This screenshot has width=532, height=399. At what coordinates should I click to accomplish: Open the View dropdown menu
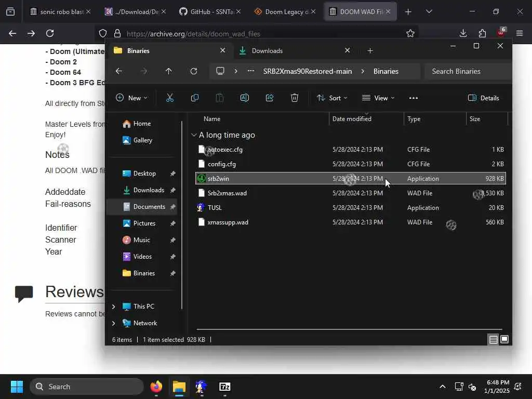[x=378, y=98]
